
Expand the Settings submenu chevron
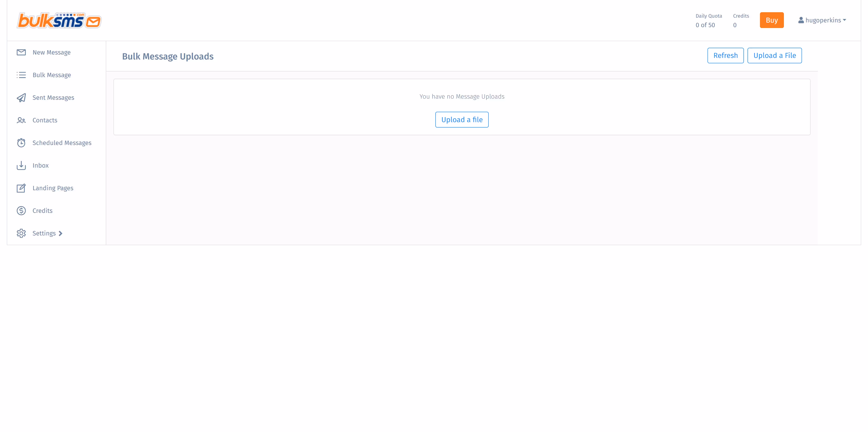(61, 233)
